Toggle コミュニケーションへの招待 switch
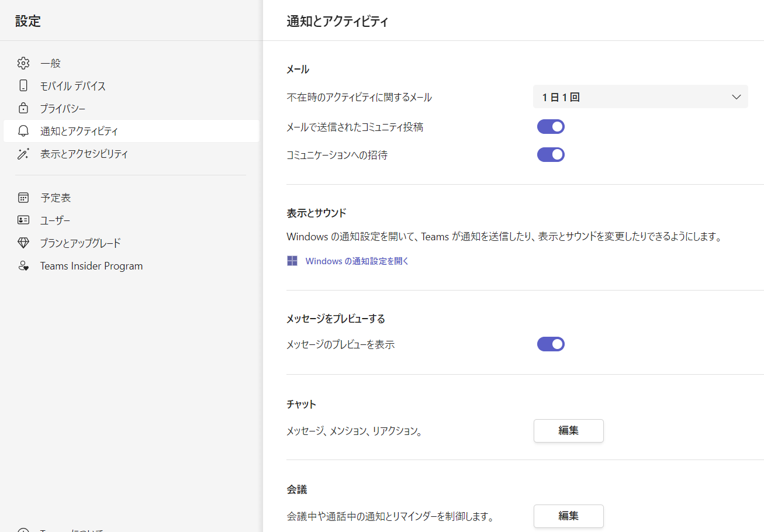 (551, 155)
